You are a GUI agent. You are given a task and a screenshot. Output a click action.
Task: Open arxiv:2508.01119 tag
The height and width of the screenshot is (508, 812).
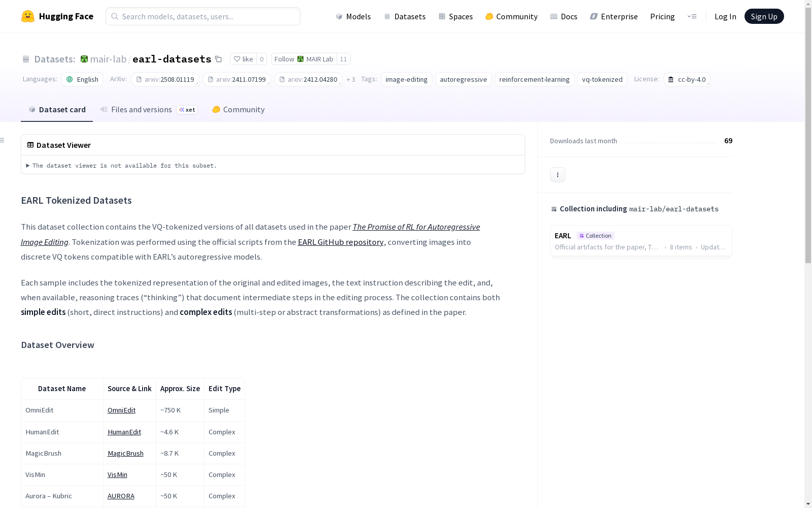coord(165,79)
